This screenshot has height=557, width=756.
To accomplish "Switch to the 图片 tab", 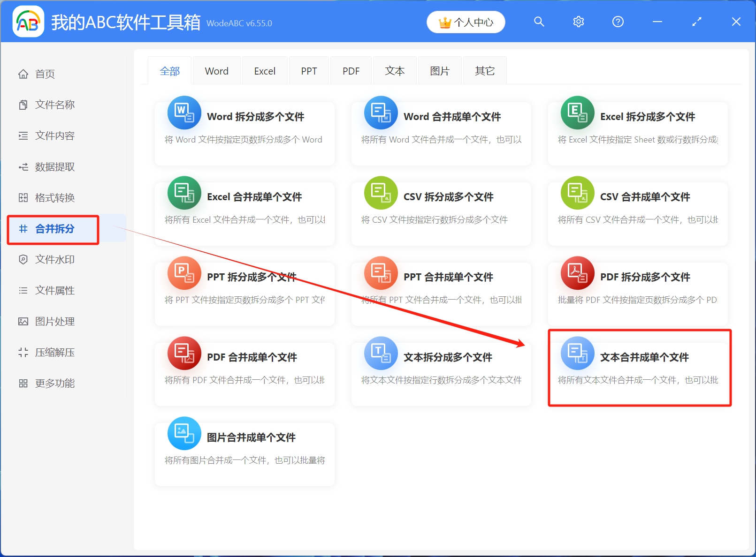I will pyautogui.click(x=439, y=70).
